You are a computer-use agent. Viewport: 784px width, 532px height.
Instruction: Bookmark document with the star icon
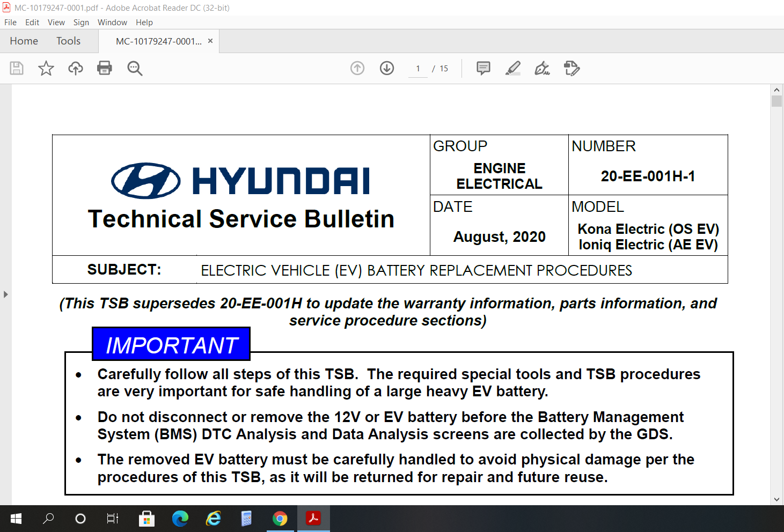46,68
